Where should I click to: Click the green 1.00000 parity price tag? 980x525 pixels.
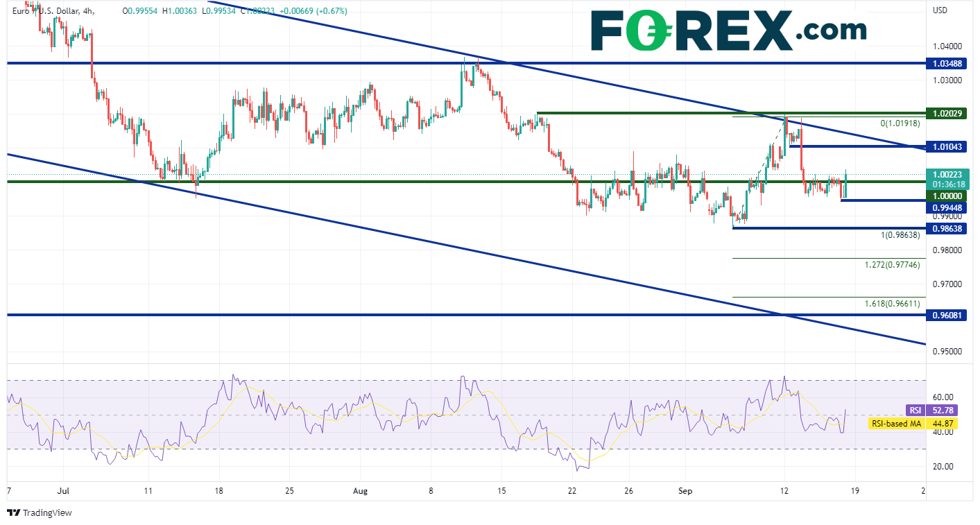tap(946, 196)
